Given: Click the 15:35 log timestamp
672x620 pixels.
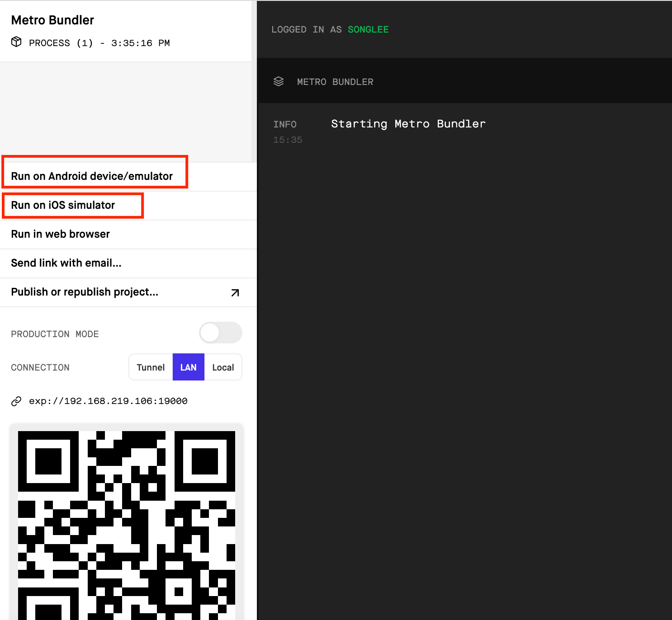Looking at the screenshot, I should [x=288, y=140].
